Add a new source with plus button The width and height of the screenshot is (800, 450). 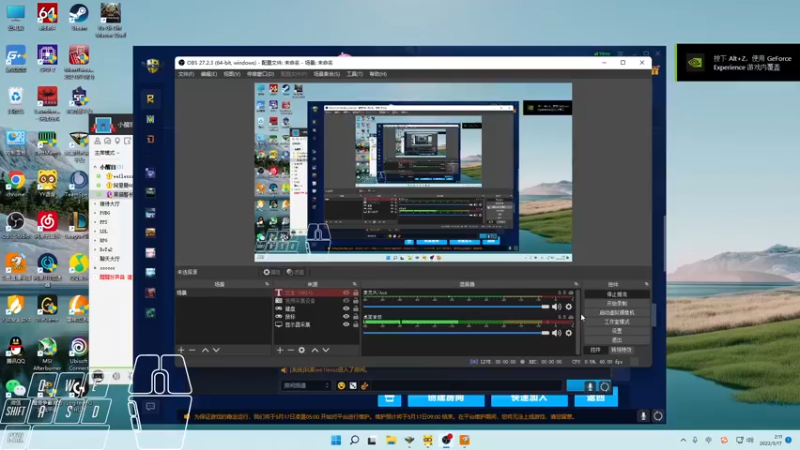tap(278, 350)
